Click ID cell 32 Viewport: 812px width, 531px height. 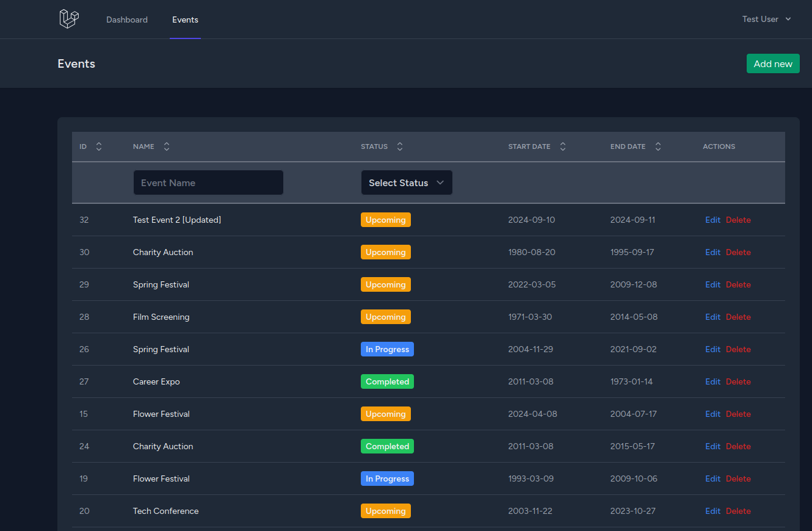(84, 220)
